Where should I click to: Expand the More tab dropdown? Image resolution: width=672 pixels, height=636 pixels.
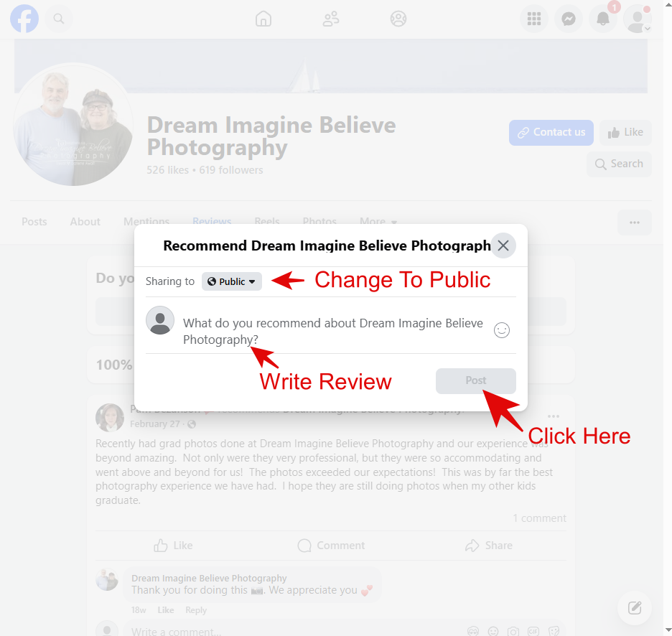coord(378,222)
